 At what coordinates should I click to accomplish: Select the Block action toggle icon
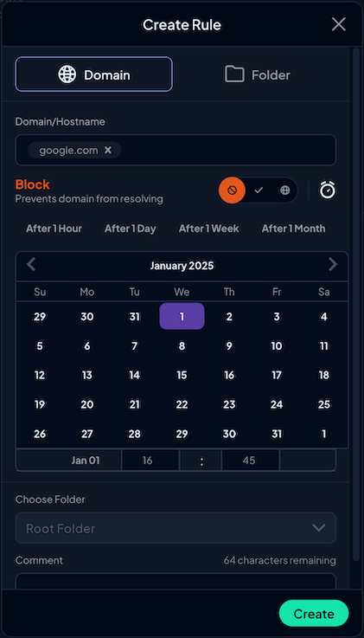point(232,190)
